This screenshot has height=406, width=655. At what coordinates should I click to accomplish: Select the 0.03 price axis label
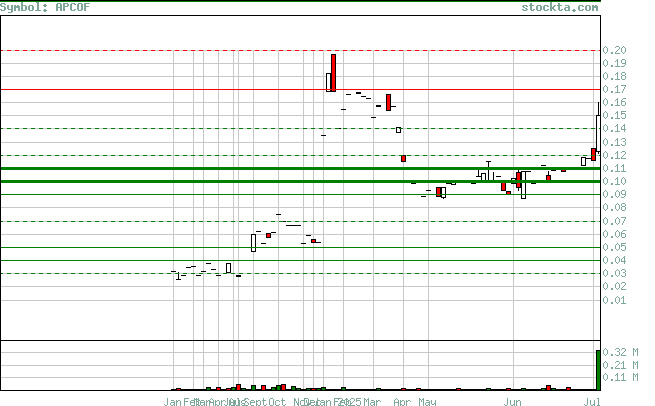[614, 273]
